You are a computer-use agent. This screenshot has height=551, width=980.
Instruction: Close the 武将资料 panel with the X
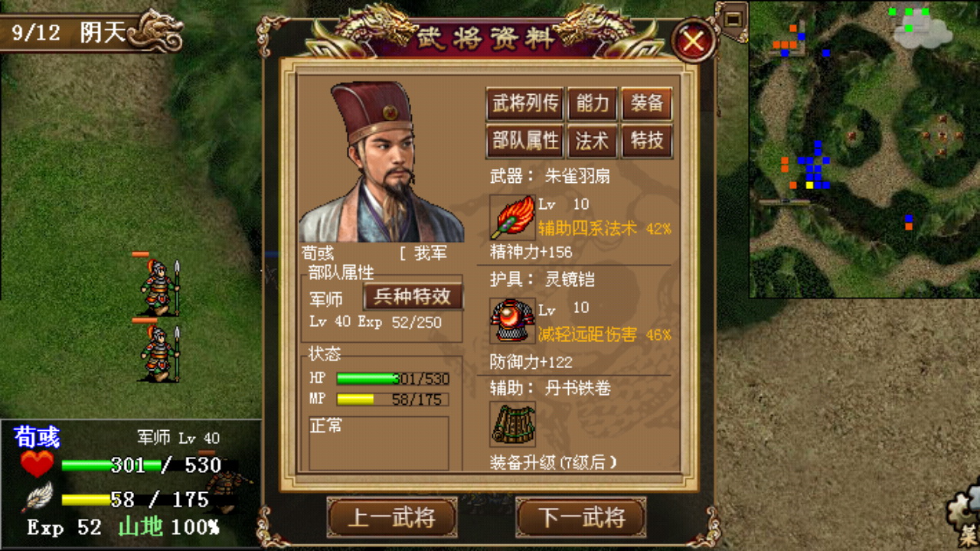coord(694,41)
